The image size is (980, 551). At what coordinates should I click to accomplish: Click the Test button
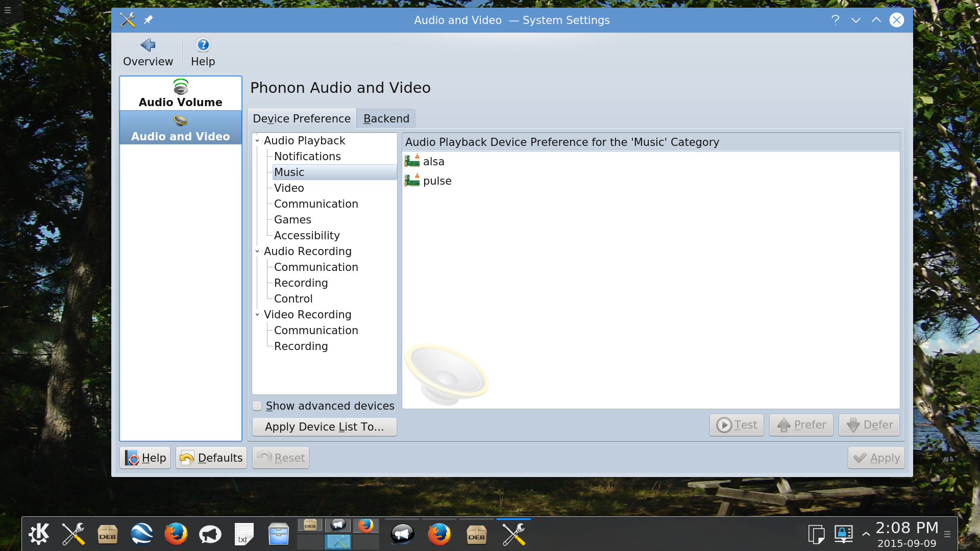click(737, 425)
